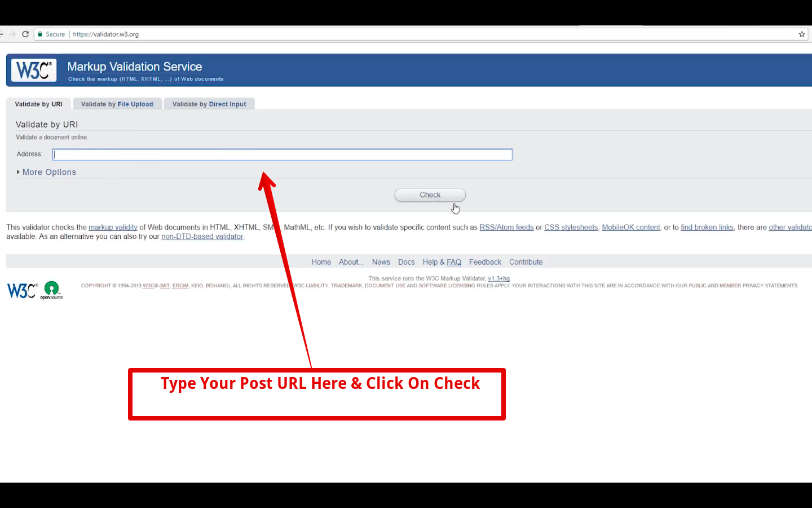Click the footer W3C logo

(x=22, y=291)
